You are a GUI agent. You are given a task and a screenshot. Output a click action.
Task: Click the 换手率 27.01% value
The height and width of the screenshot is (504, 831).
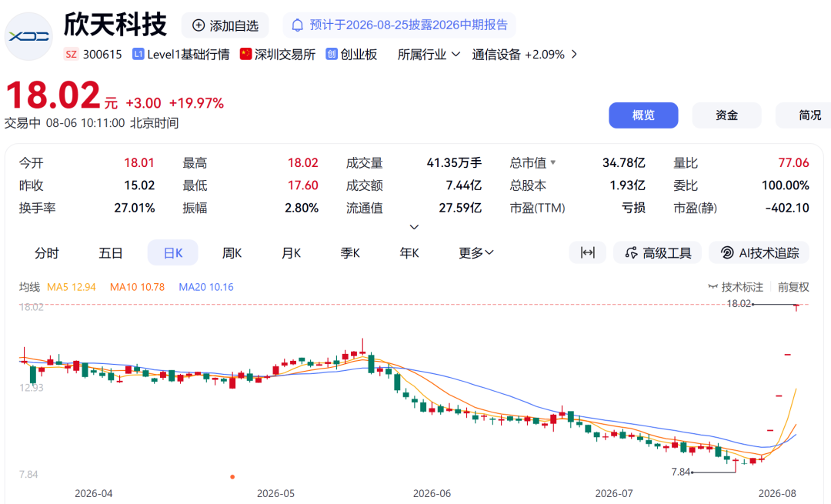tap(135, 208)
